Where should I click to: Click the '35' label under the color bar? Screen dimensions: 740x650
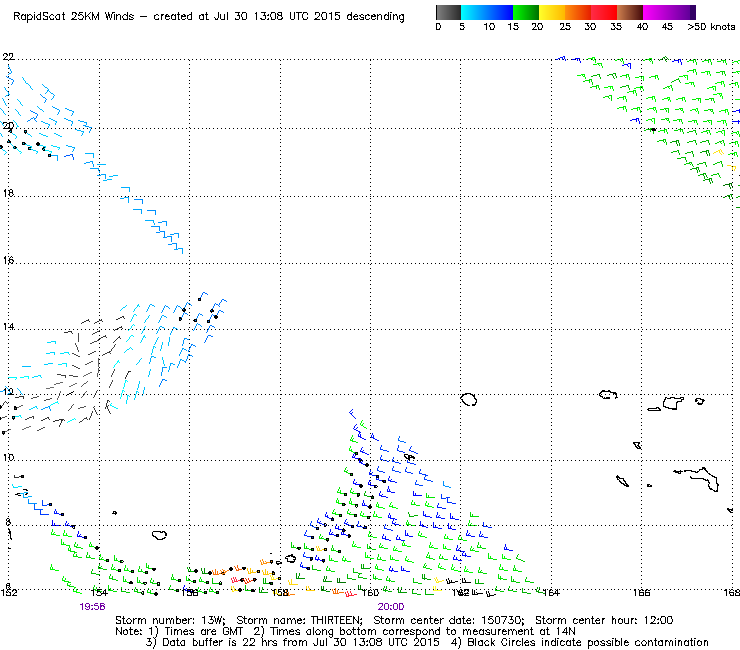[616, 27]
